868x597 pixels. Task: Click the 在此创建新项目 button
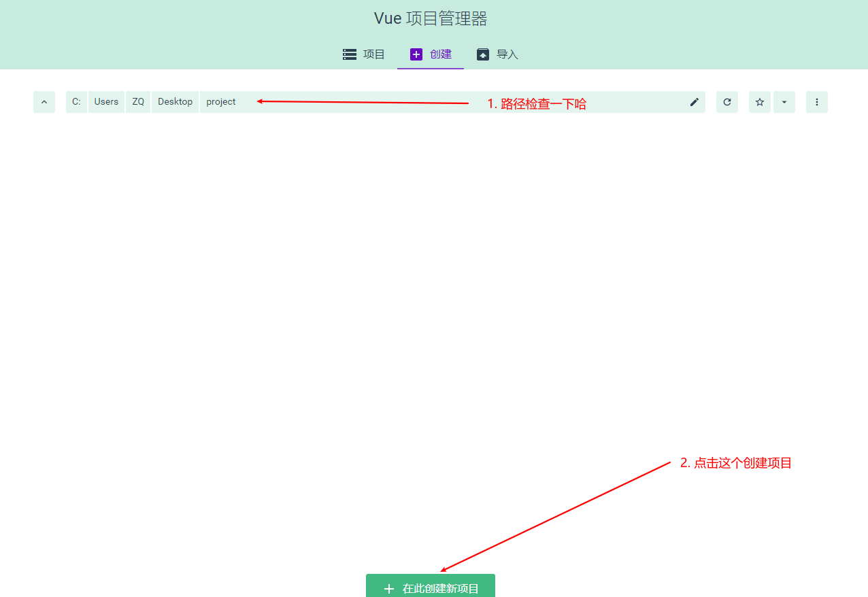coord(431,586)
